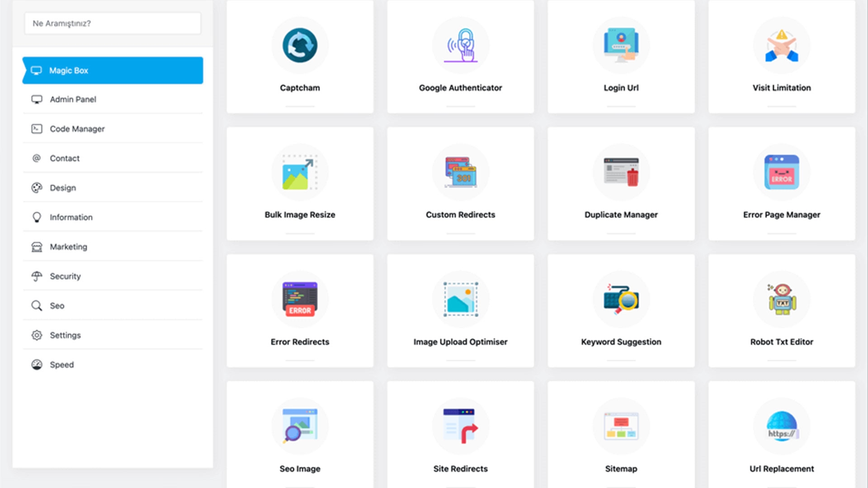Select the Robot Txt Editor robot icon

781,300
